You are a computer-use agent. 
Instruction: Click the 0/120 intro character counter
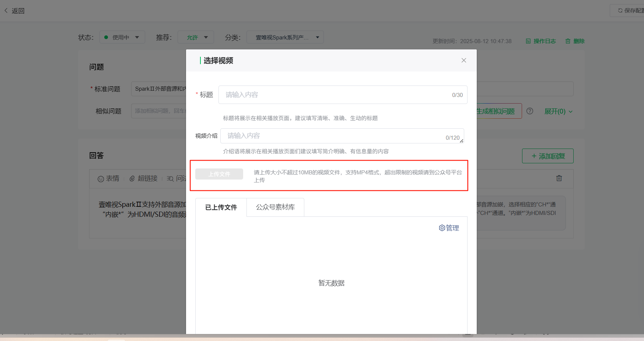[x=452, y=138]
